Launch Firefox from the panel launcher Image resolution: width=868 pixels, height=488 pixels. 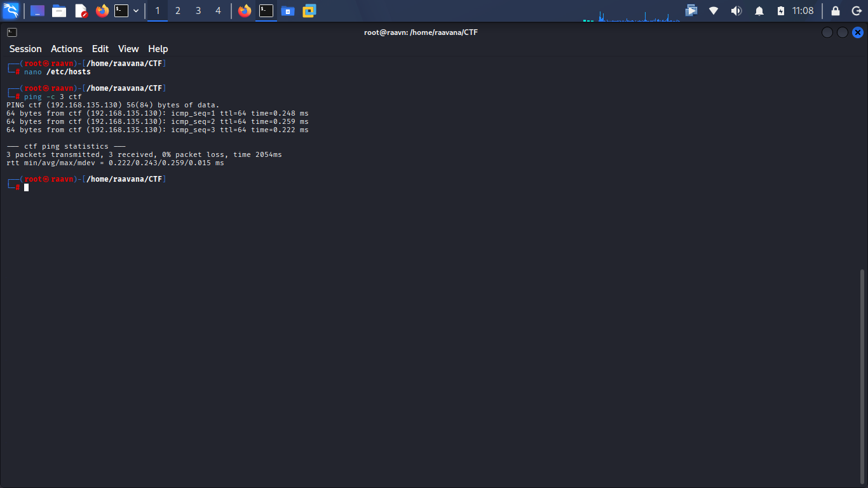(x=102, y=11)
